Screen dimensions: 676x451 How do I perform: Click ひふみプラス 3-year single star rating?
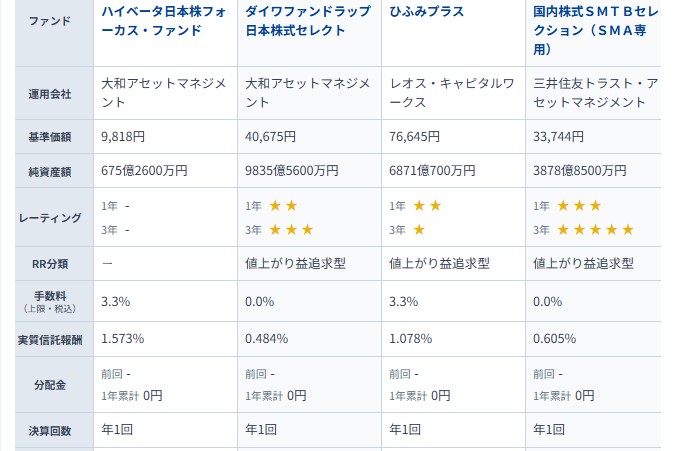pyautogui.click(x=419, y=229)
